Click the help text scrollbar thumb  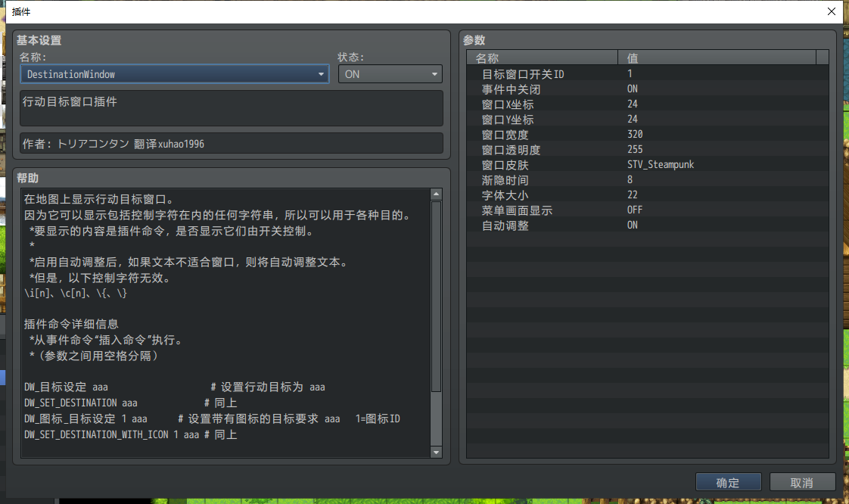[x=436, y=296]
